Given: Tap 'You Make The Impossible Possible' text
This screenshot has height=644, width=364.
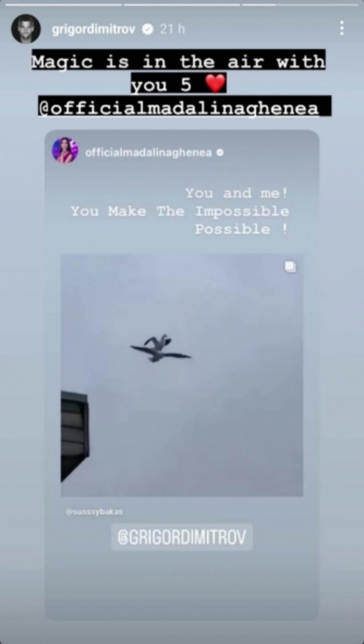Looking at the screenshot, I should [180, 220].
